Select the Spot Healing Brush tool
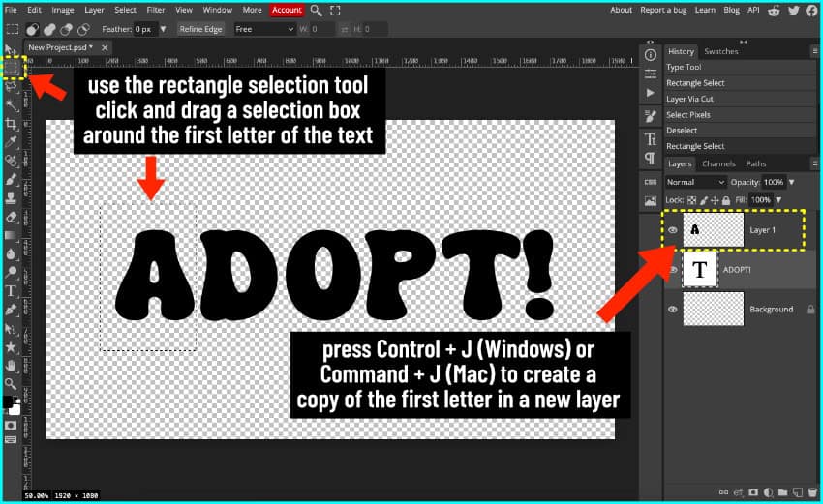This screenshot has width=823, height=504. (x=11, y=161)
